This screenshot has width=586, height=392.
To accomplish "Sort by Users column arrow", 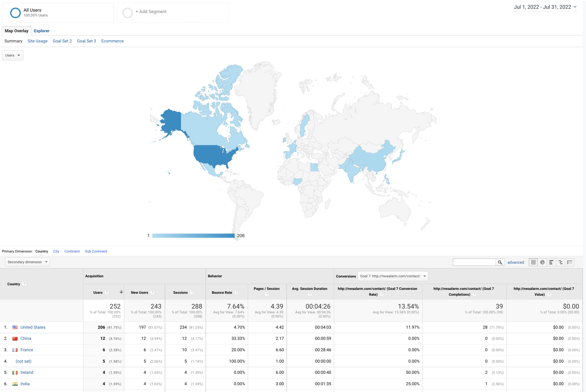I will 121,292.
